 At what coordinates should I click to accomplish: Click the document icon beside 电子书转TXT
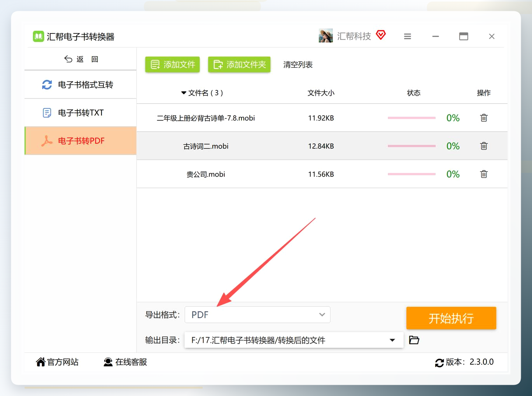tap(47, 113)
